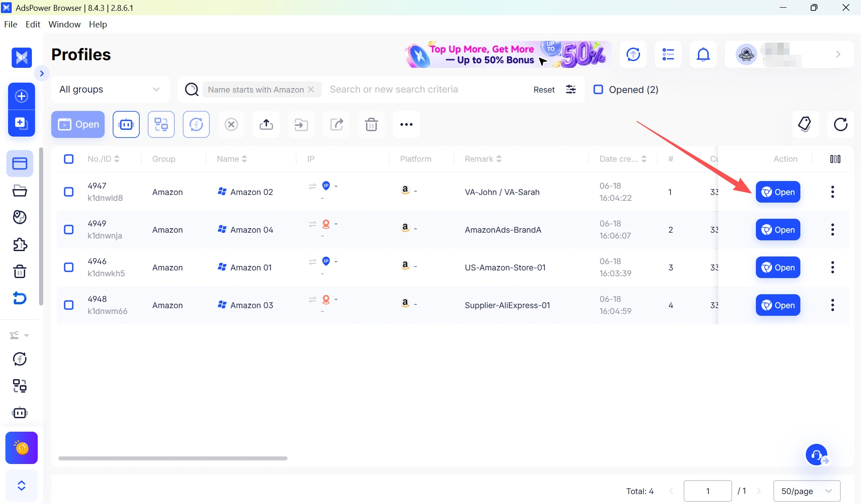Open the more actions ellipsis toolbar menu
Viewport: 861px width, 504px height.
[406, 124]
